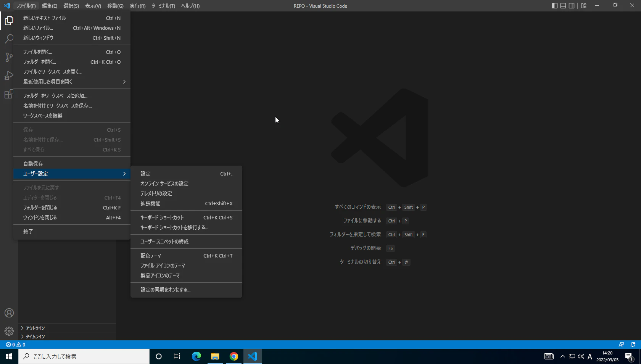Open キーボード ショートカット submenu entry
The width and height of the screenshot is (641, 364).
(x=187, y=217)
